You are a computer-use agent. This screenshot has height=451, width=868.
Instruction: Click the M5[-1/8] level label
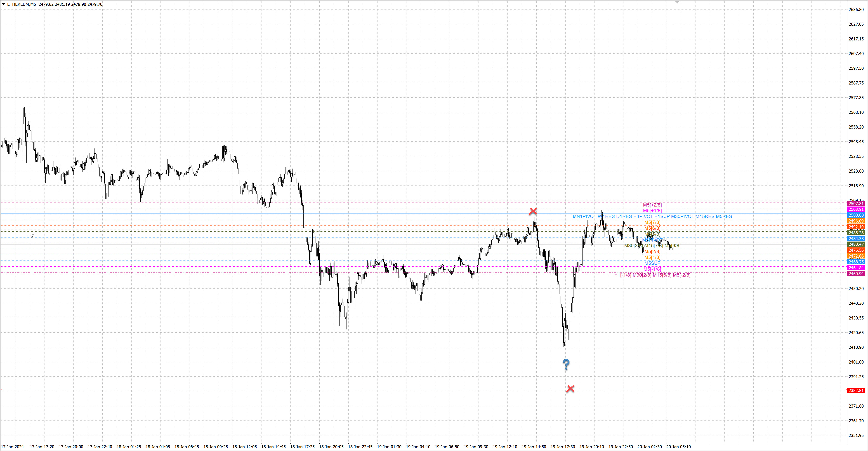652,269
